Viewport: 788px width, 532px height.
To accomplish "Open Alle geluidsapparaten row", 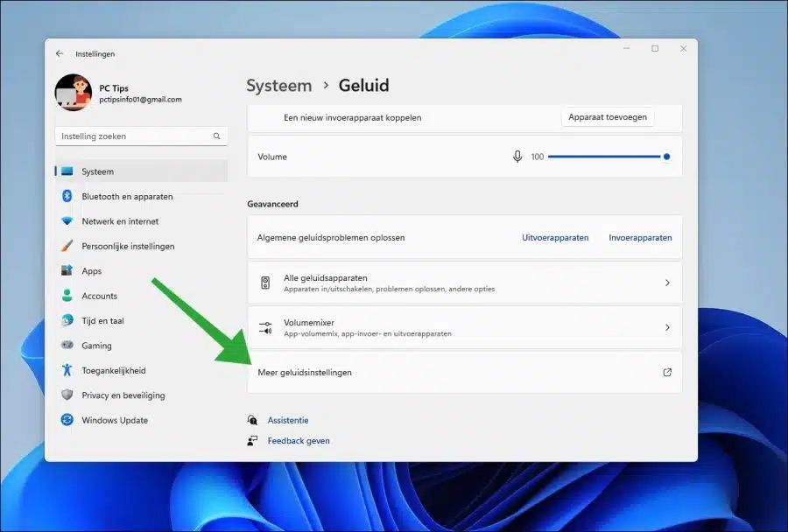I will (x=464, y=283).
